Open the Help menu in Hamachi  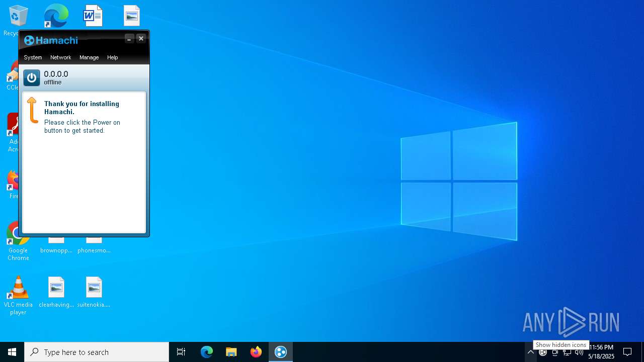113,57
